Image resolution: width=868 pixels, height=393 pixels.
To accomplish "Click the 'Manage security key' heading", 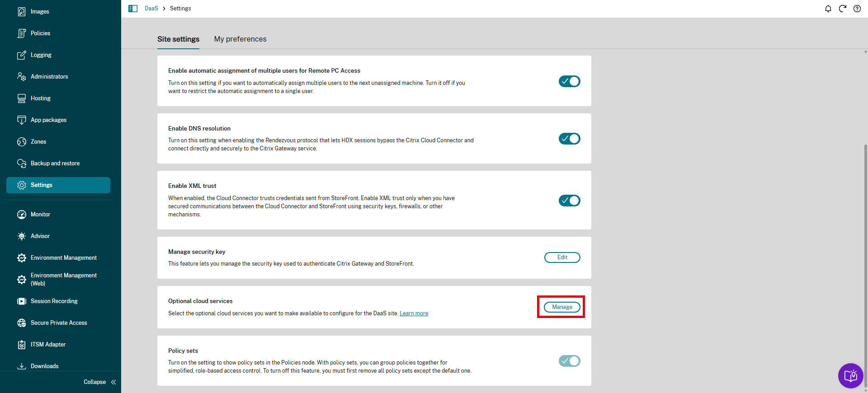I will 197,252.
